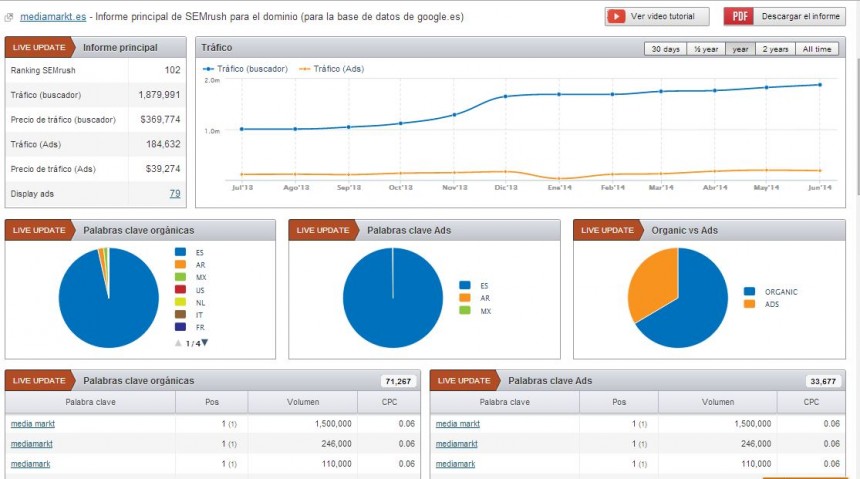Switch the chart to All time
The width and height of the screenshot is (860, 479).
(x=817, y=49)
